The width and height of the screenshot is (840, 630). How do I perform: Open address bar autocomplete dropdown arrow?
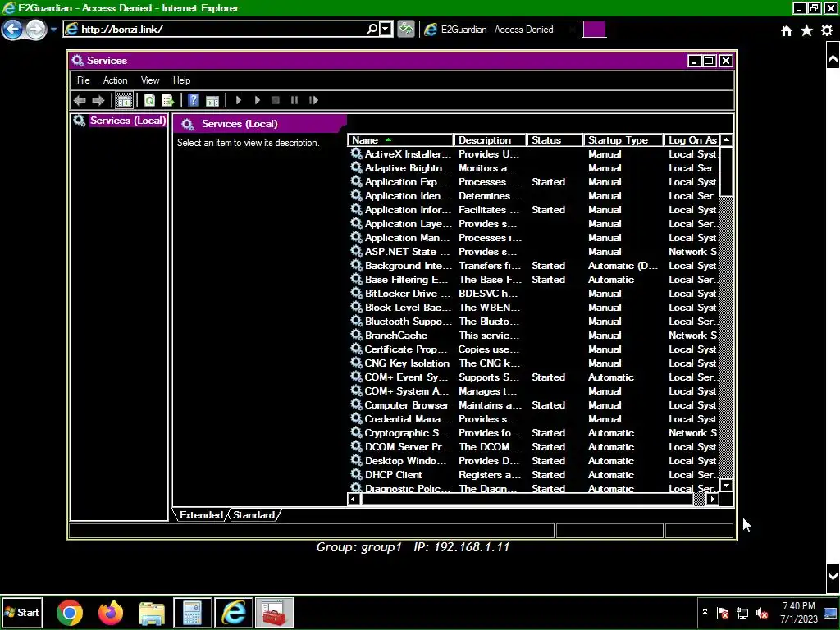click(x=386, y=29)
